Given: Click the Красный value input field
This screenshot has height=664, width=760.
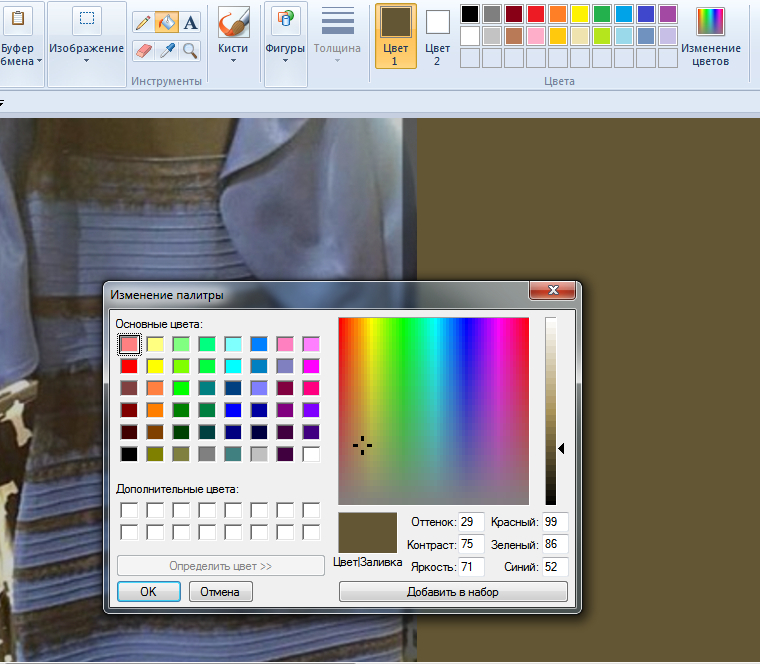Looking at the screenshot, I should point(555,522).
